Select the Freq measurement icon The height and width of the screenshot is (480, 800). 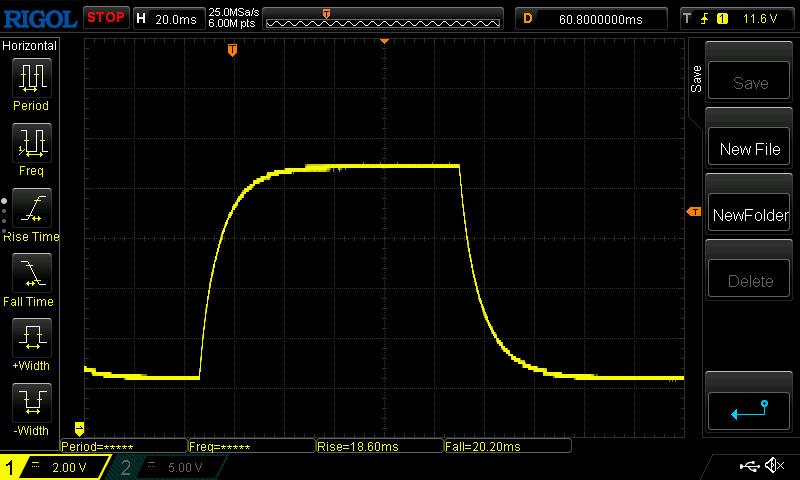tap(32, 142)
